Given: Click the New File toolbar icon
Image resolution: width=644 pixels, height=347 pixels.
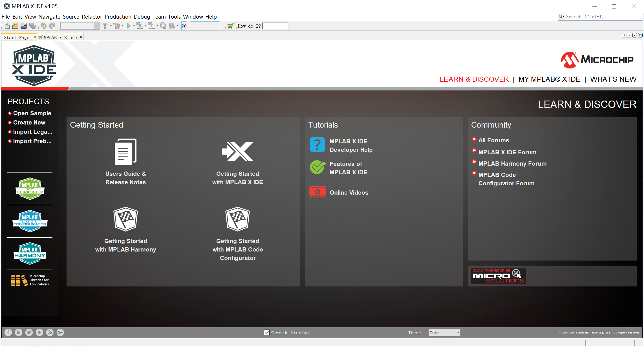Looking at the screenshot, I should 7,26.
